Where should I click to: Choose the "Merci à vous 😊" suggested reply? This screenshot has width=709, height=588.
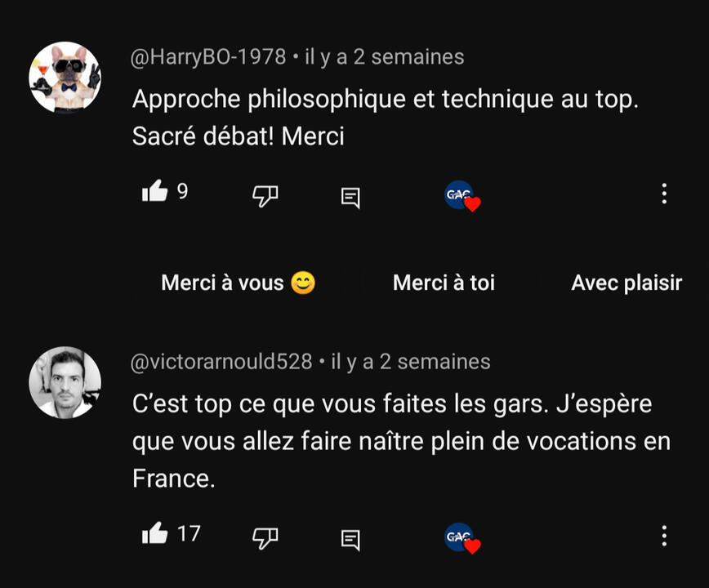[x=238, y=283]
